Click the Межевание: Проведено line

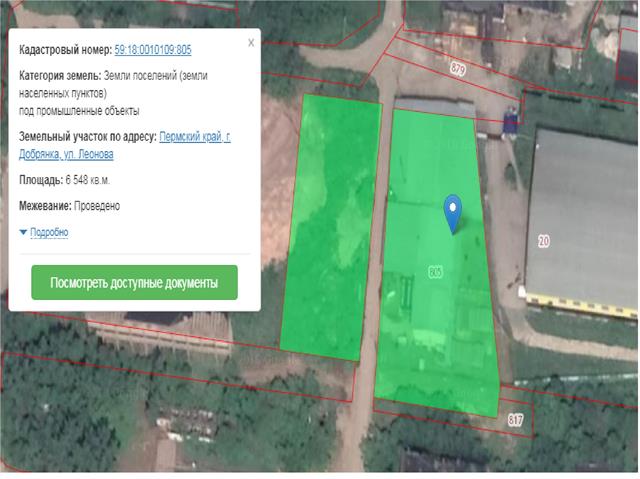[x=69, y=206]
